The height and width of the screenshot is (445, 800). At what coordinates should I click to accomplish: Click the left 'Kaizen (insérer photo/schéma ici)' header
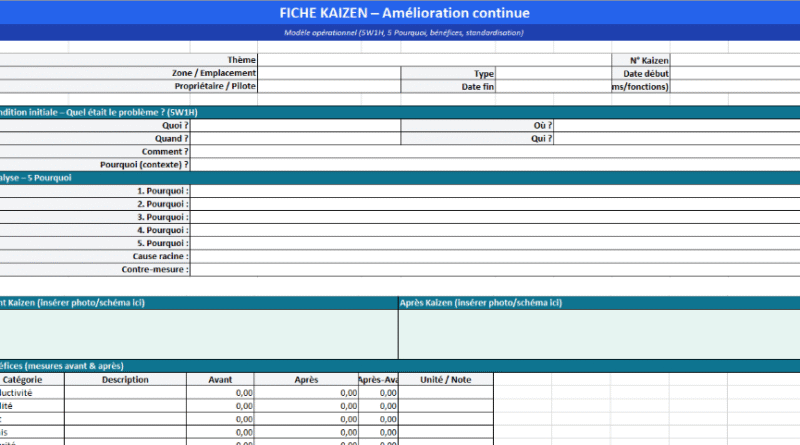[199, 303]
